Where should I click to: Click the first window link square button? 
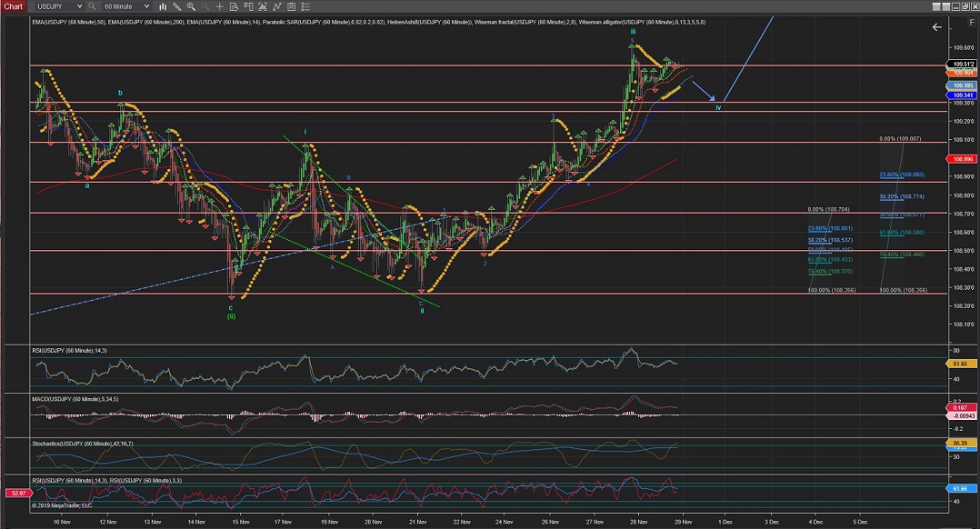[x=936, y=6]
